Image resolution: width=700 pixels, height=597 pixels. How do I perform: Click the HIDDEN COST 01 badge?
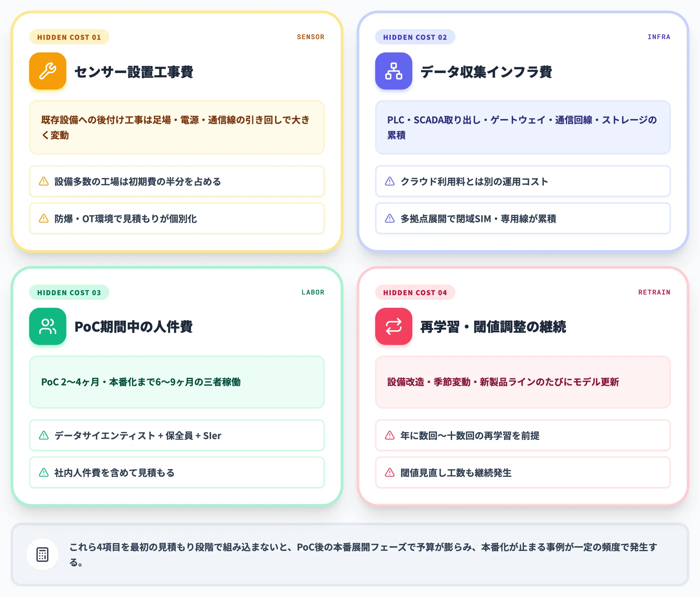[x=69, y=37]
